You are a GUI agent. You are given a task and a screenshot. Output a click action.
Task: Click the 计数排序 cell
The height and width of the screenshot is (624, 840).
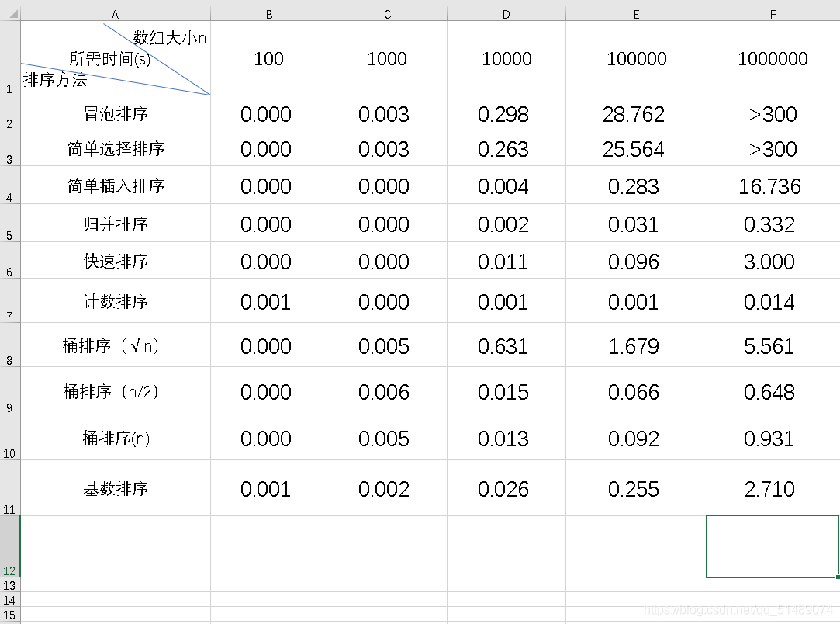coord(115,300)
